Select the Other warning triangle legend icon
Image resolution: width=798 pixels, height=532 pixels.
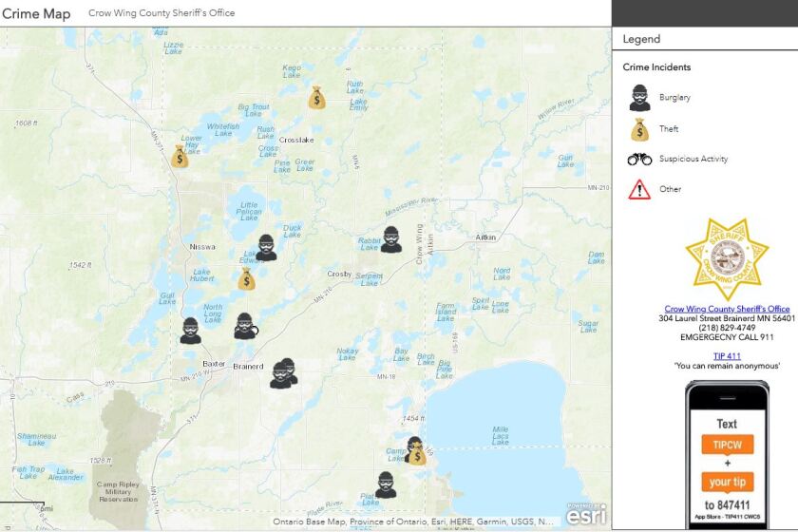[639, 189]
